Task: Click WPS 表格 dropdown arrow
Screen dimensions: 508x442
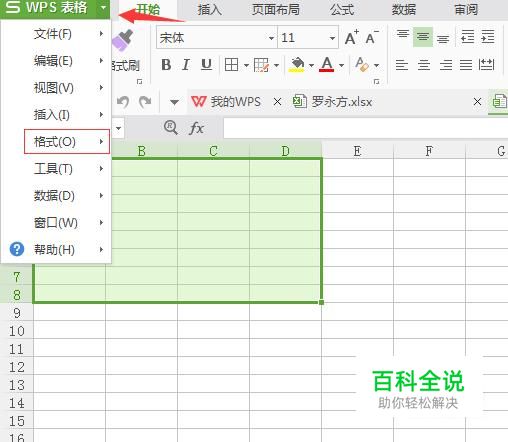Action: pos(104,7)
